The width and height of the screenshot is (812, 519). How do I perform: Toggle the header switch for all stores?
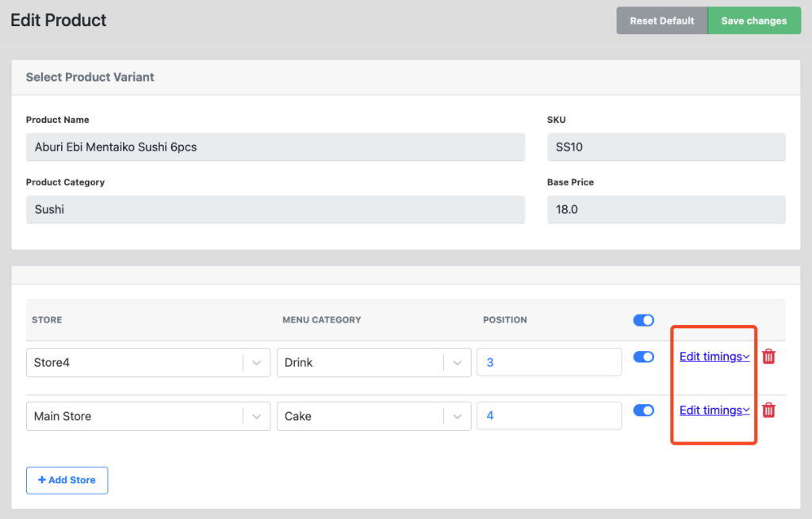pyautogui.click(x=643, y=320)
